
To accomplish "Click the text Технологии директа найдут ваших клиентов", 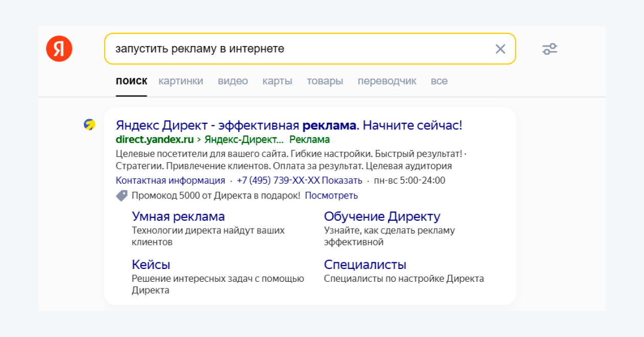I will point(208,236).
